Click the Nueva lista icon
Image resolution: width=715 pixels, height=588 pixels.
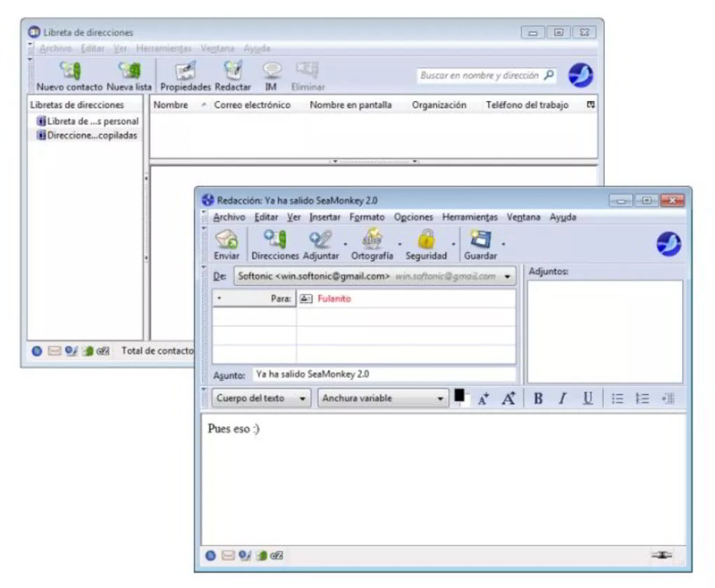[130, 71]
